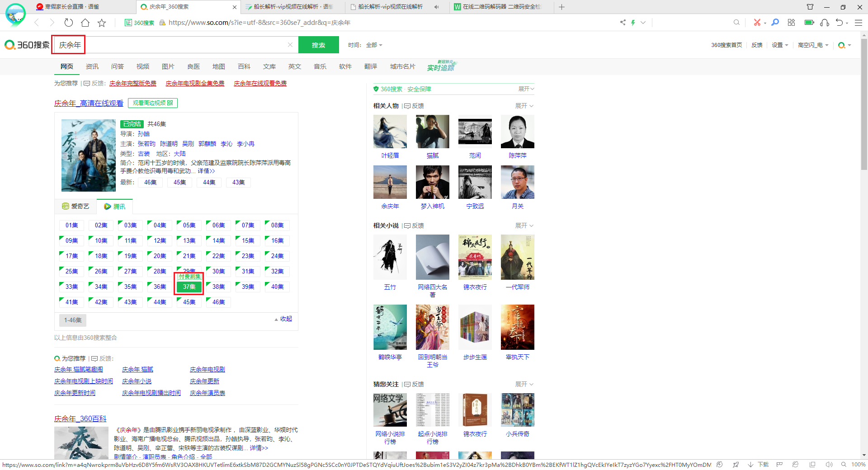Image resolution: width=868 pixels, height=470 pixels.
Task: Click the rocket accelerator icon in status bar
Action: pos(736,465)
